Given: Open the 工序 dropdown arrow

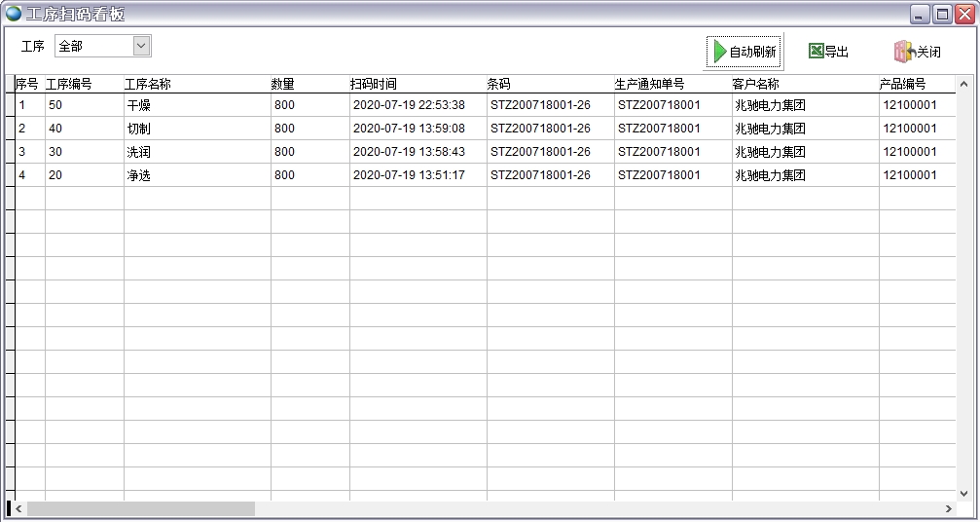Looking at the screenshot, I should pyautogui.click(x=141, y=46).
